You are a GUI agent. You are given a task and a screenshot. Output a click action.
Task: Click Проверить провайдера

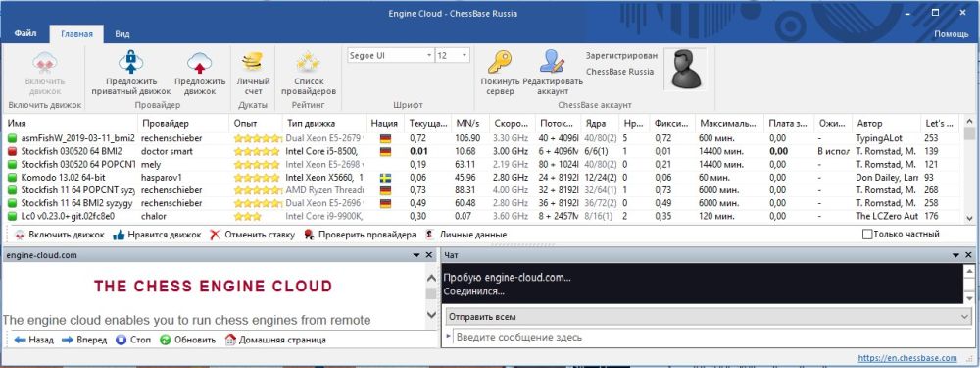tap(360, 235)
